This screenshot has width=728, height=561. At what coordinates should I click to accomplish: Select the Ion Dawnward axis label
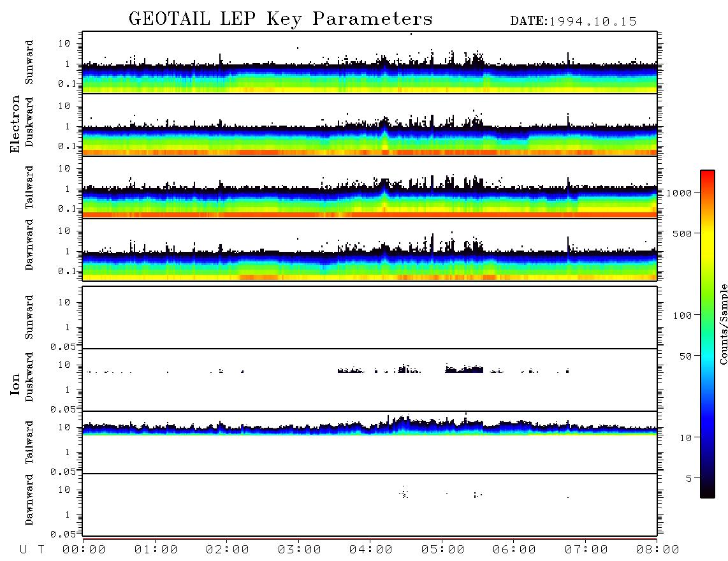[29, 500]
